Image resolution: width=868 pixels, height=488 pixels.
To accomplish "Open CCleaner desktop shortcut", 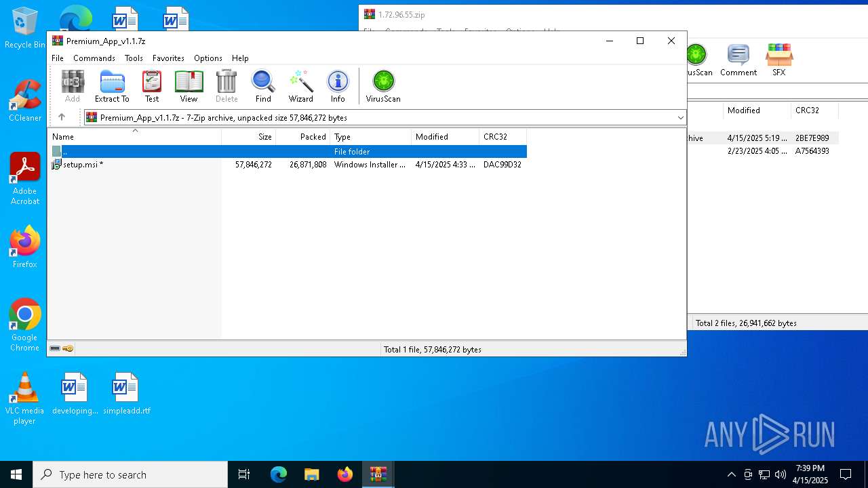I will tap(25, 101).
